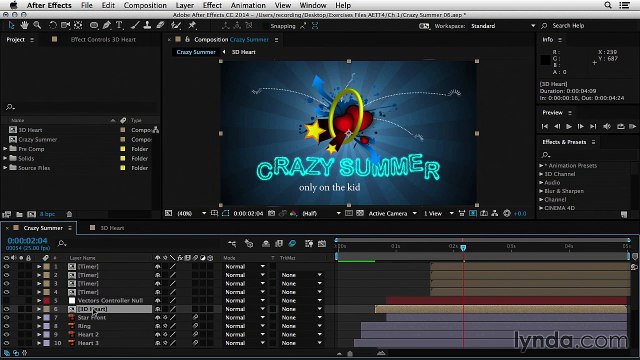This screenshot has height=360, width=640.
Task: Take snapshot with camera icon in viewer
Action: click(271, 213)
